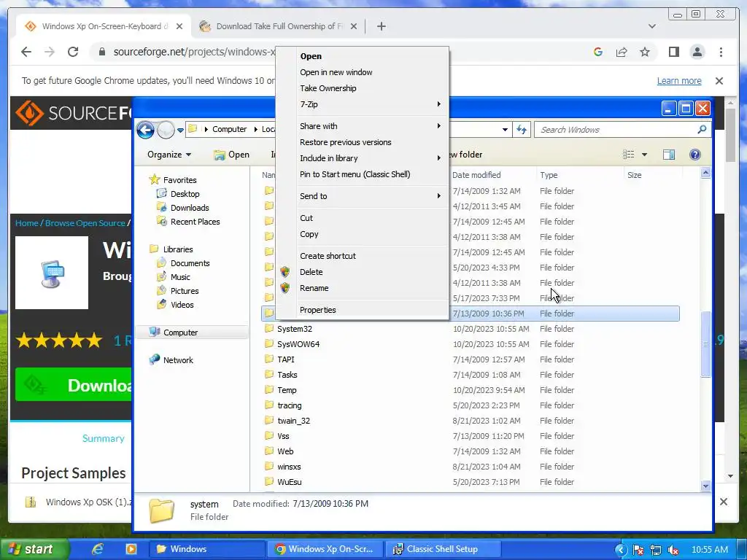Close Chrome download shelf
The height and width of the screenshot is (560, 747).
(x=723, y=502)
